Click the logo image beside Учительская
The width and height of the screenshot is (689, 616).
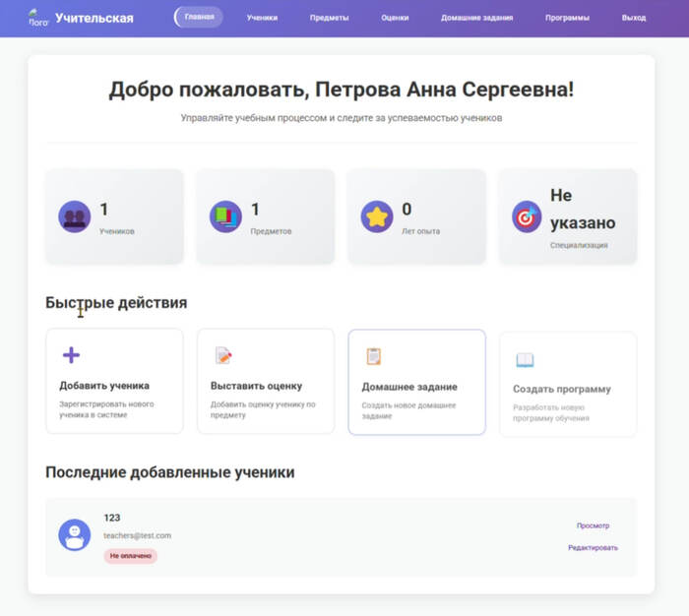coord(38,18)
